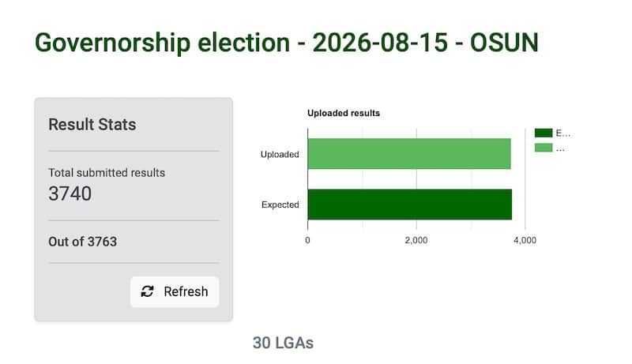Click the '30 LGAs' heading
Image resolution: width=632 pixels, height=364 pixels.
283,343
